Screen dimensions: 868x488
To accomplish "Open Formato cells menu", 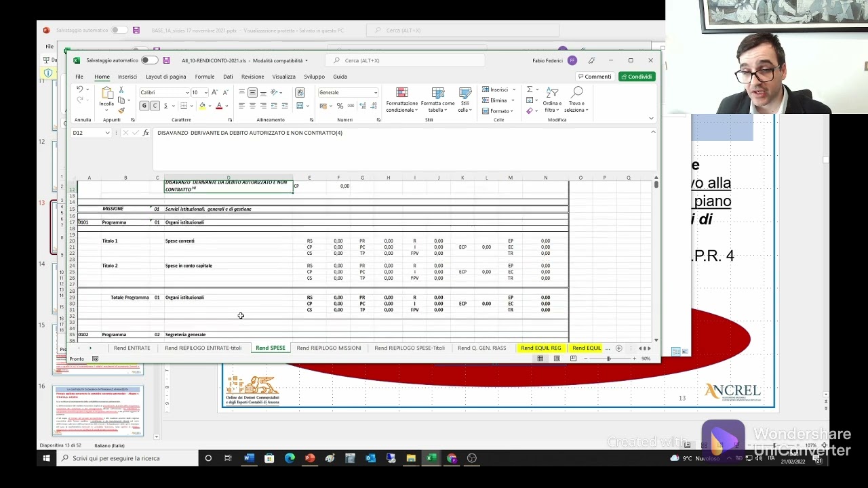I will point(497,111).
